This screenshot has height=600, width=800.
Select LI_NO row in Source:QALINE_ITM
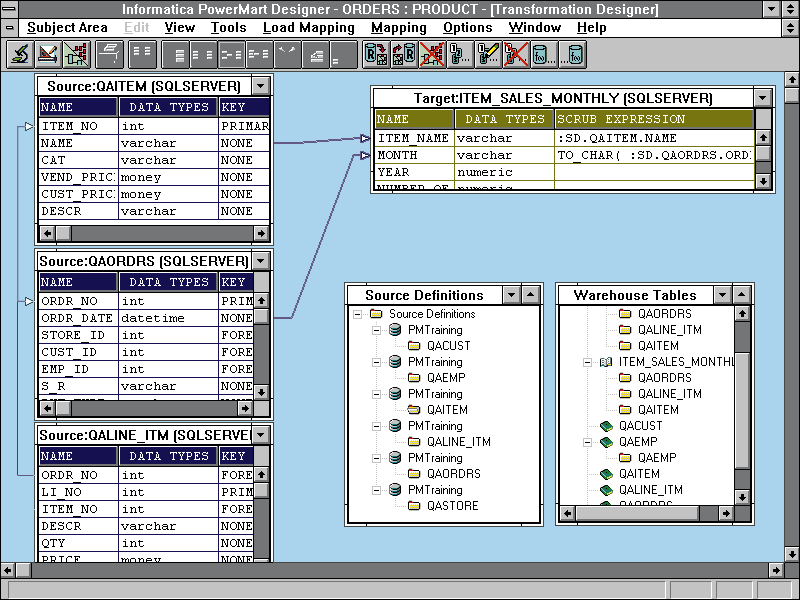146,492
